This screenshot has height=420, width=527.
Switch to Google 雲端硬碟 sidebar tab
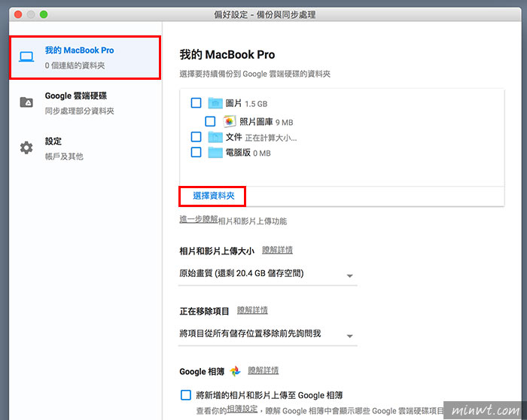click(85, 102)
